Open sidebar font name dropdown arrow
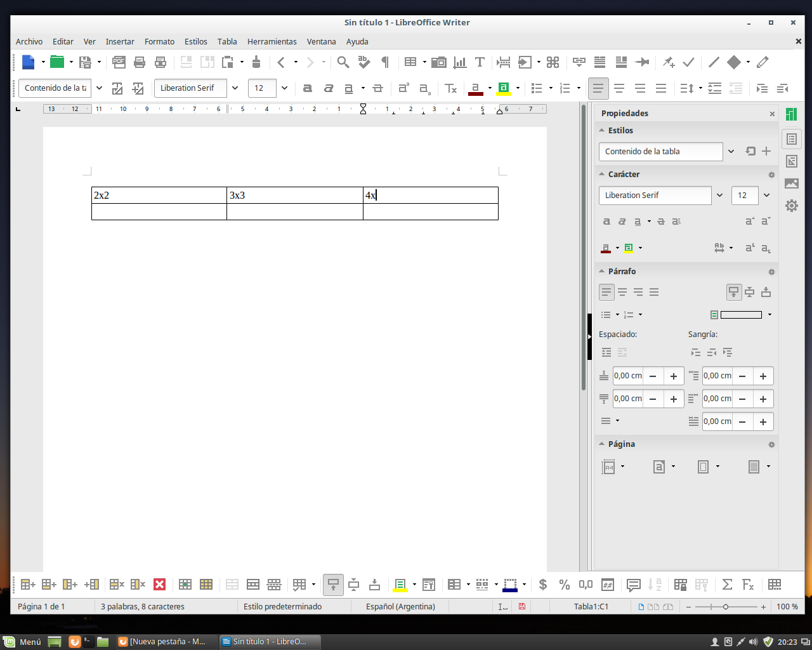The width and height of the screenshot is (812, 650). [x=720, y=196]
